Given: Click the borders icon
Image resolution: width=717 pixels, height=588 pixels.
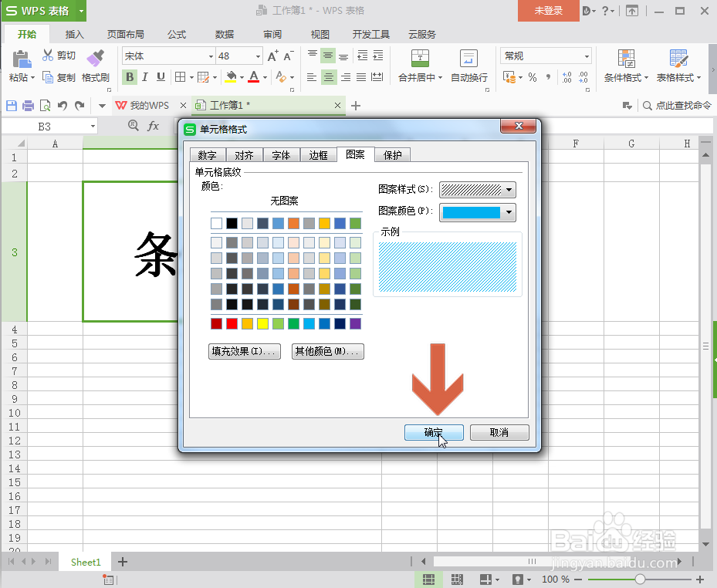Looking at the screenshot, I should pyautogui.click(x=180, y=77).
